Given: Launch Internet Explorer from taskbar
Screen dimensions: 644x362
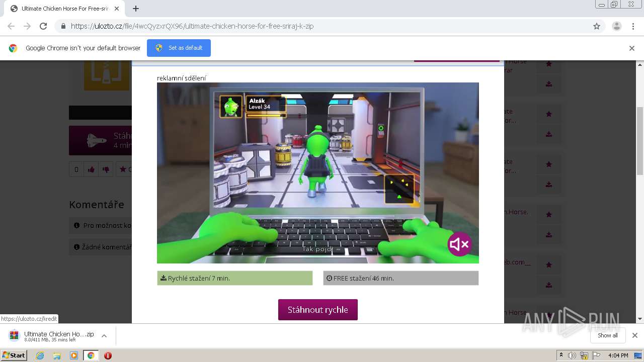Looking at the screenshot, I should click(40, 355).
